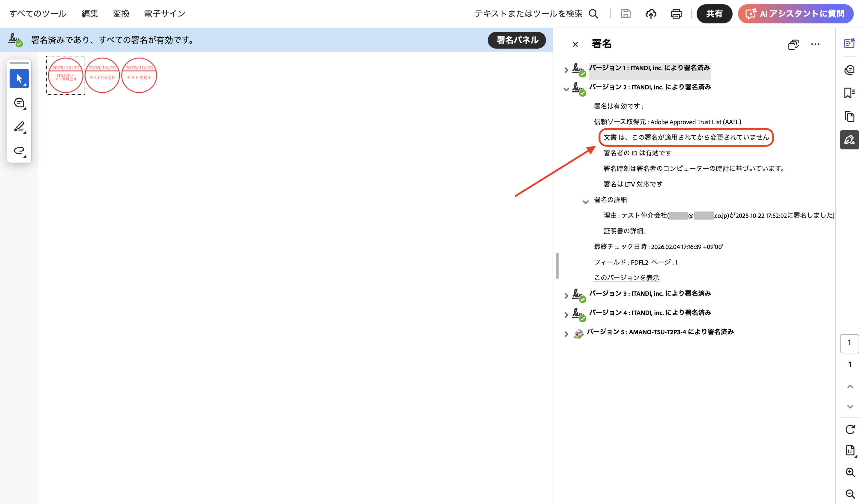Click the quick toolbar grab handle
This screenshot has height=504, width=864.
tap(19, 63)
